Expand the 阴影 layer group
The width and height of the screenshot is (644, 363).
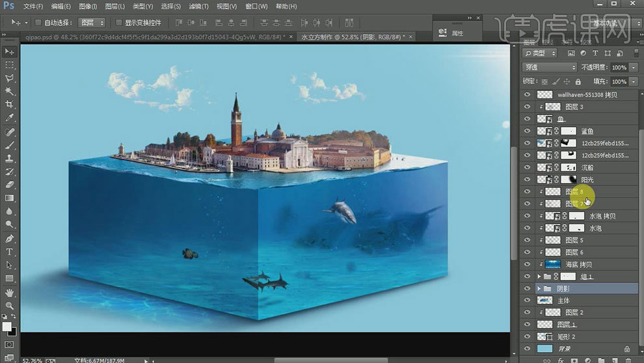point(539,288)
